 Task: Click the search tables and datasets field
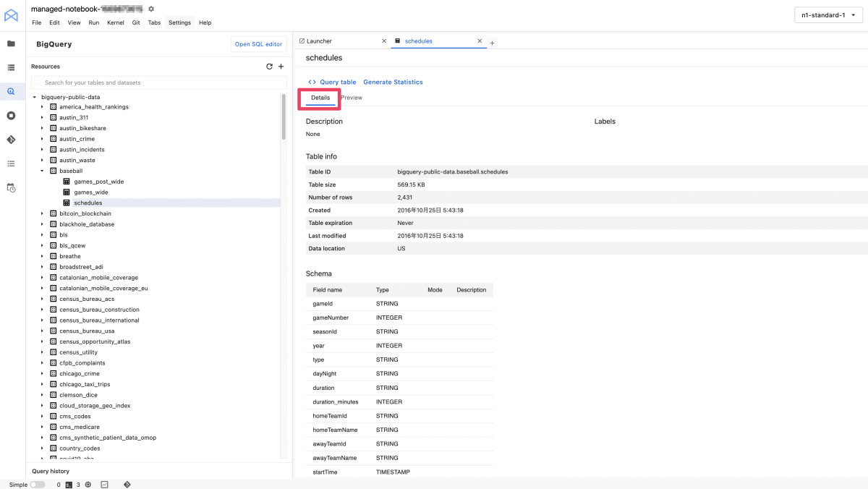pos(159,82)
